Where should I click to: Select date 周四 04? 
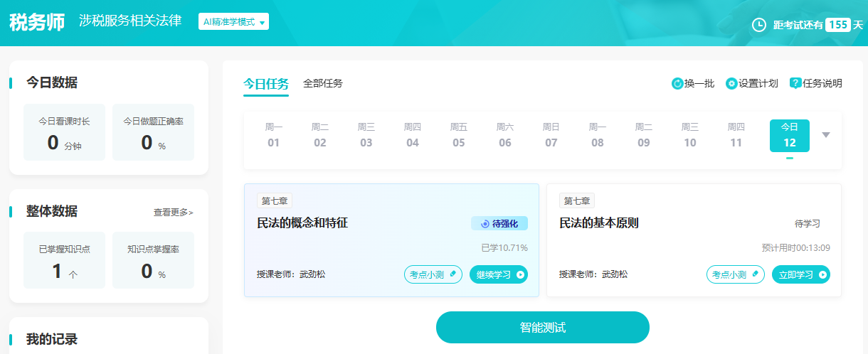point(413,135)
